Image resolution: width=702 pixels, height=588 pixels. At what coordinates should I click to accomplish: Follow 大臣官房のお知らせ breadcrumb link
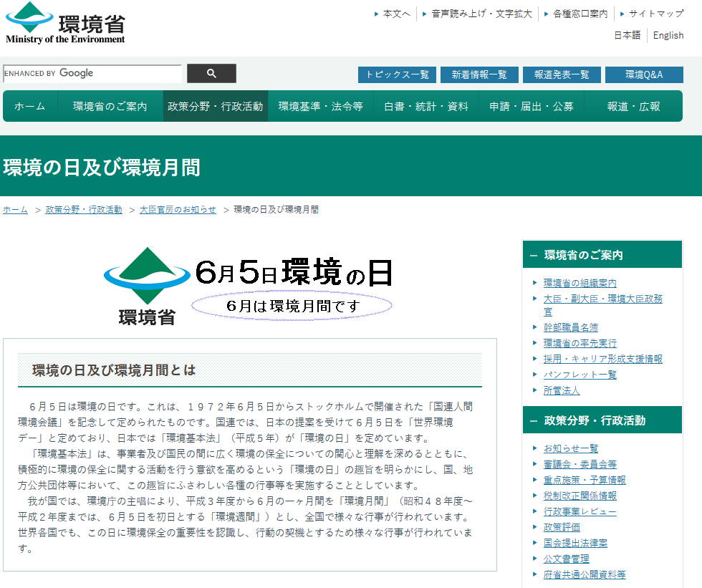(178, 210)
